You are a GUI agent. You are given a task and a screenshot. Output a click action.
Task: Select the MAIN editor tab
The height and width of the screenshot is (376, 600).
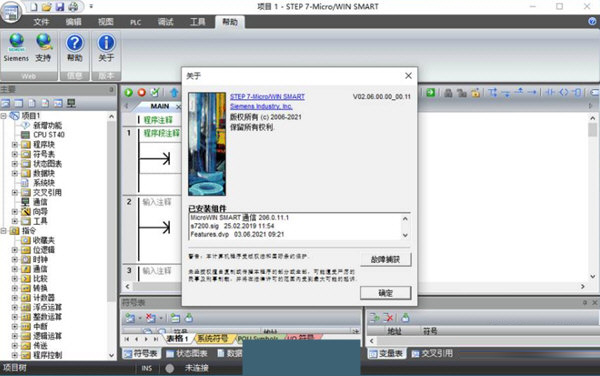point(160,106)
